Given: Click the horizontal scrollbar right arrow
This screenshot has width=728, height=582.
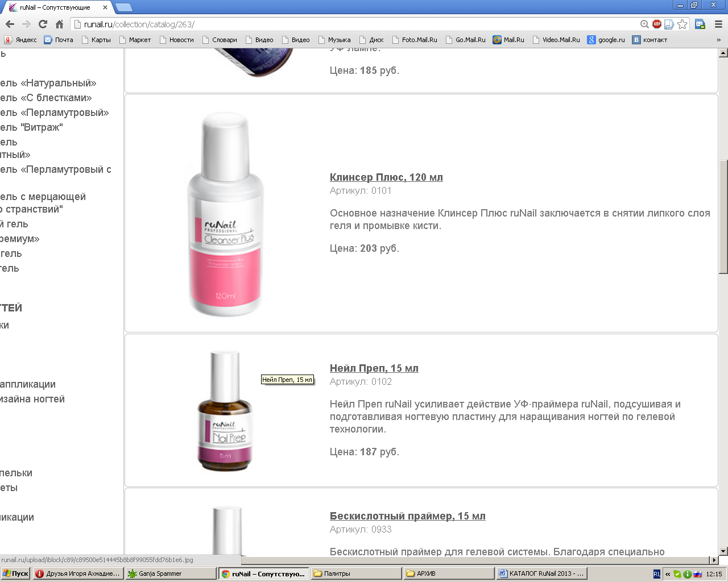Looking at the screenshot, I should point(714,560).
